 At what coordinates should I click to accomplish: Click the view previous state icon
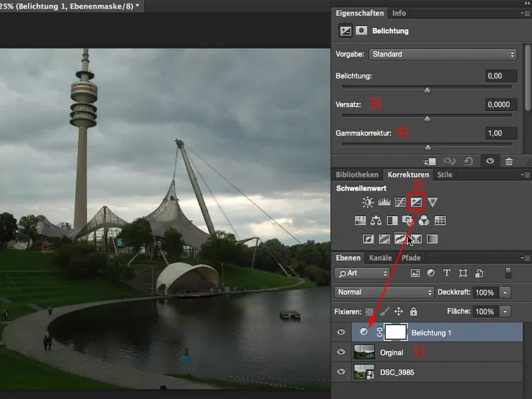[x=450, y=161]
